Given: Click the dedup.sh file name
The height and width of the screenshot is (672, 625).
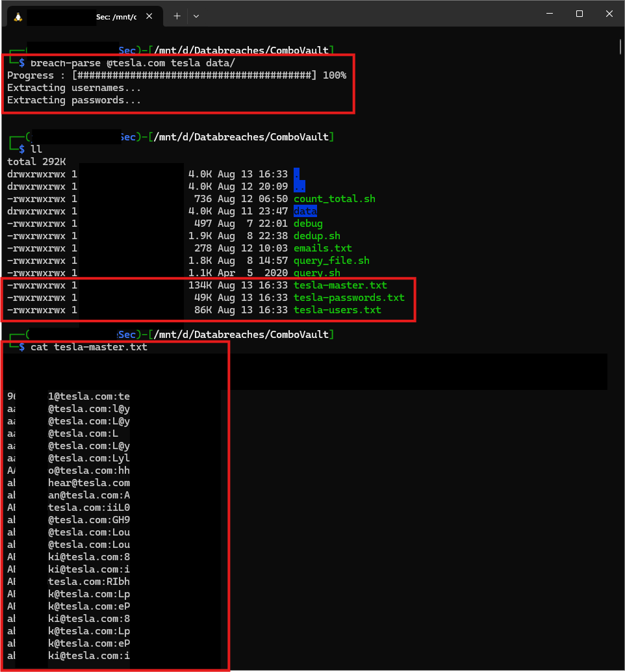Looking at the screenshot, I should tap(316, 236).
